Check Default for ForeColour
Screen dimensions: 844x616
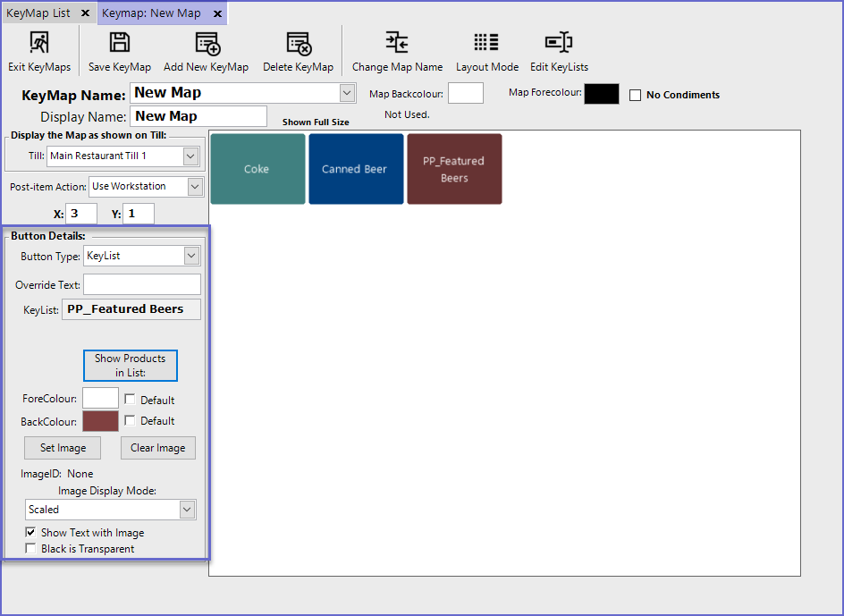click(x=131, y=400)
